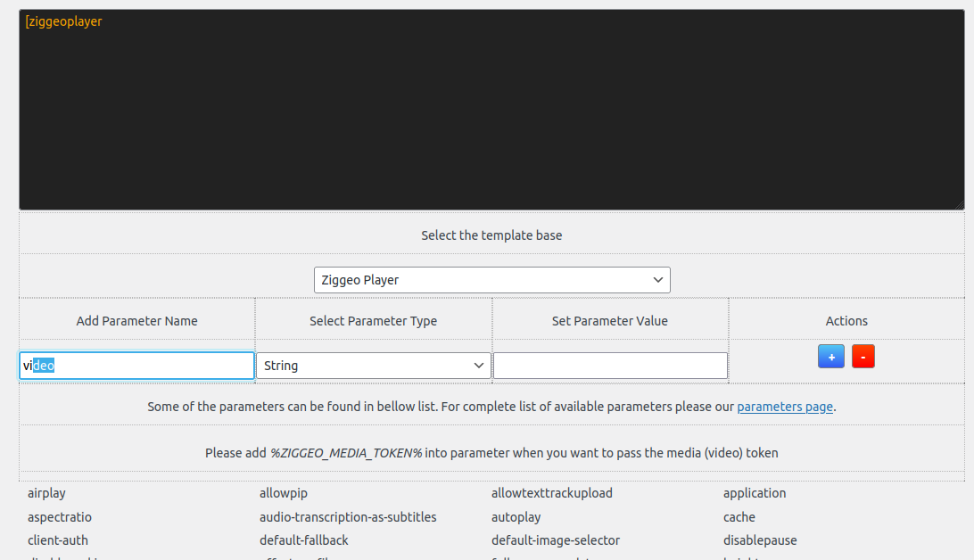Screen dimensions: 974x560
Task: Select the default-image-selector parameter
Action: pos(556,540)
